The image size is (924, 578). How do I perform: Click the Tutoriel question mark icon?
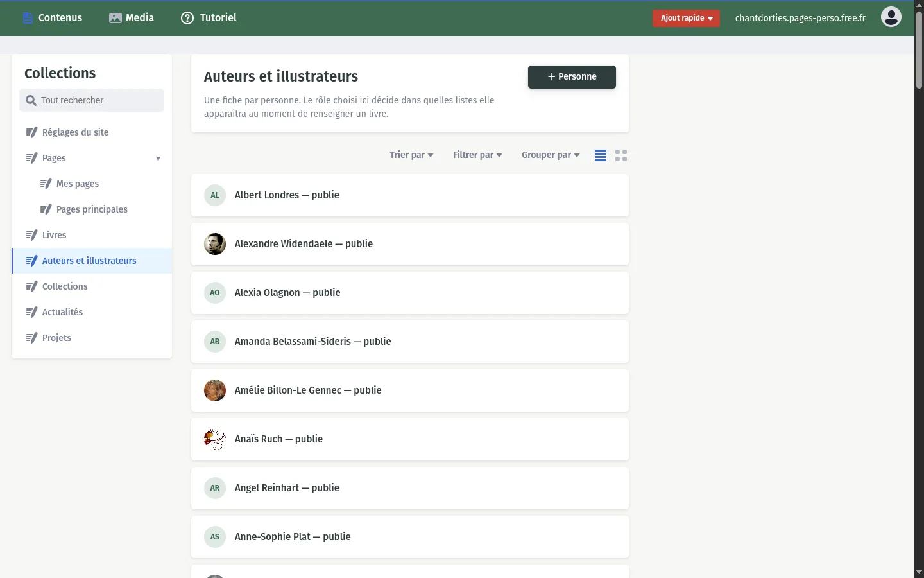pyautogui.click(x=187, y=18)
